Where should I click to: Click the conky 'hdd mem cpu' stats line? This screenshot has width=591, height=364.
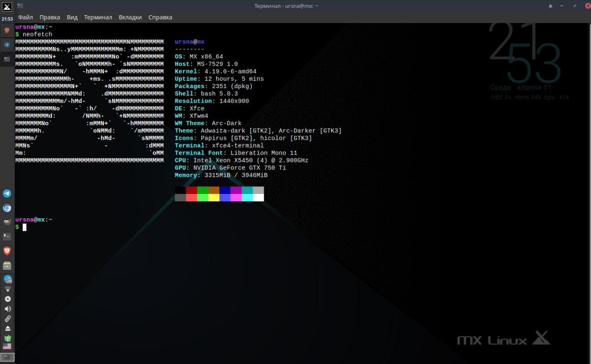tap(530, 97)
